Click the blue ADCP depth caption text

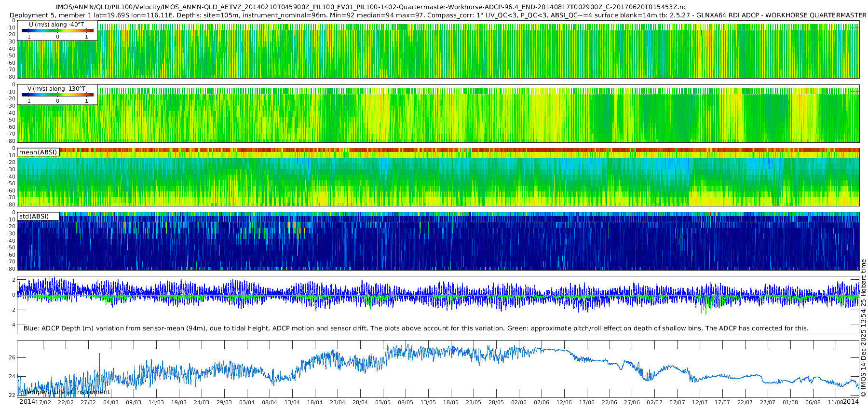click(x=416, y=328)
